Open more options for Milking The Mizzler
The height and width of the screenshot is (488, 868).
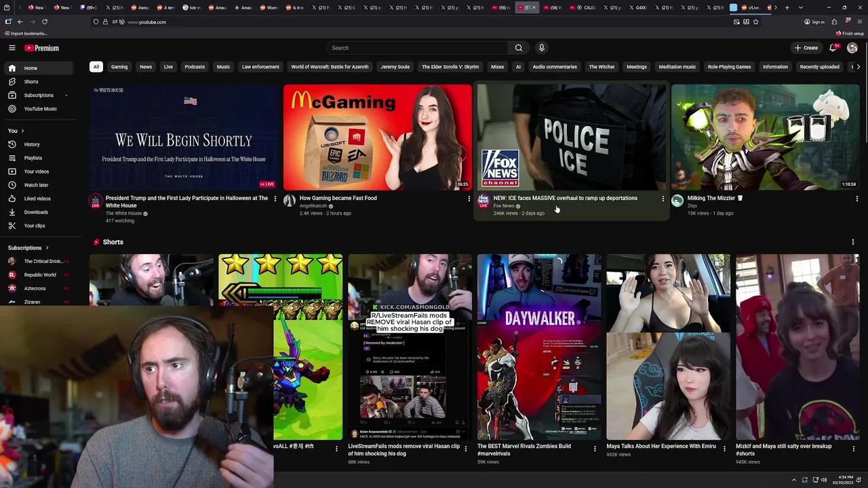pyautogui.click(x=856, y=199)
